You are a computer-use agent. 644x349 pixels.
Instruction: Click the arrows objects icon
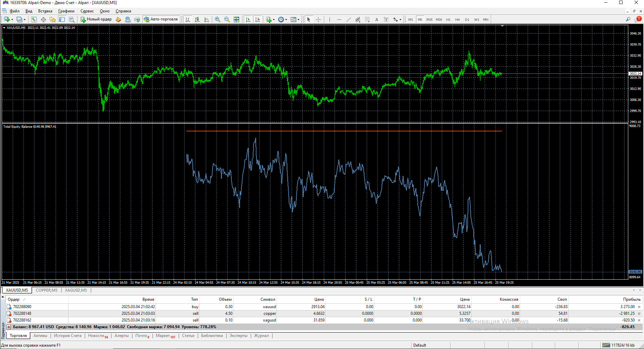396,19
